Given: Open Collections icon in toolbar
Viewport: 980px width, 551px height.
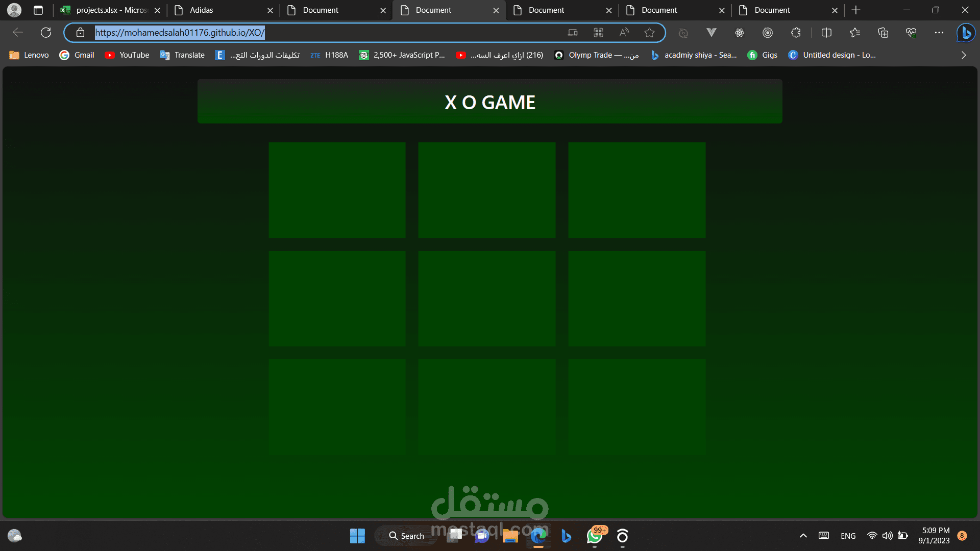Looking at the screenshot, I should (x=883, y=33).
